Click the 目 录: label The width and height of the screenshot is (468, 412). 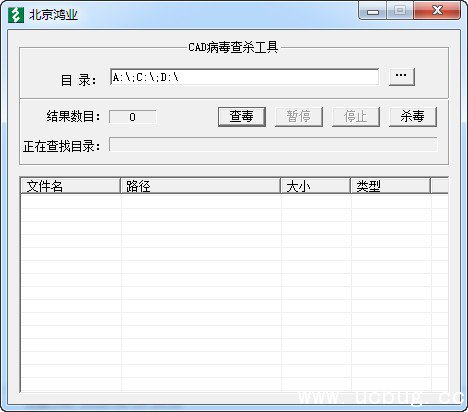coord(78,80)
